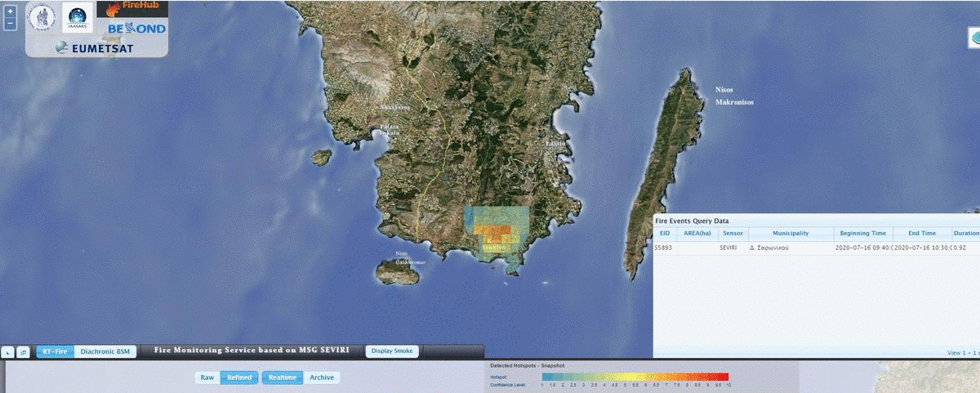Click duration value 0.92 cell
980x393 pixels.
click(966, 248)
